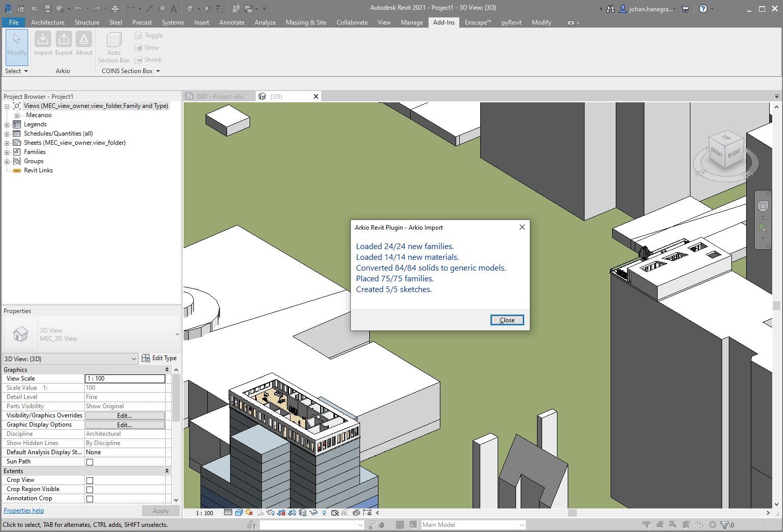The height and width of the screenshot is (532, 783).
Task: Click the Drag Elements on Selection icon in status bar
Action: [x=700, y=525]
